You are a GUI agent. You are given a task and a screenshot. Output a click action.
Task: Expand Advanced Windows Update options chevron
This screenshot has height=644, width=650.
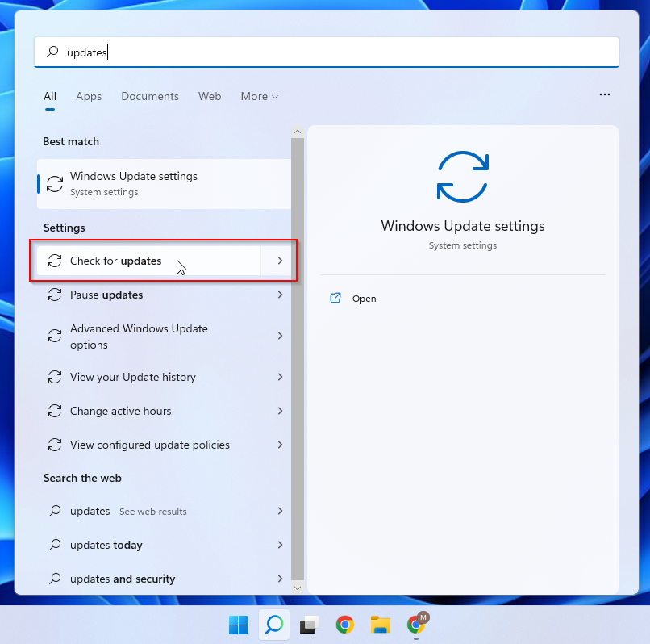pyautogui.click(x=280, y=336)
